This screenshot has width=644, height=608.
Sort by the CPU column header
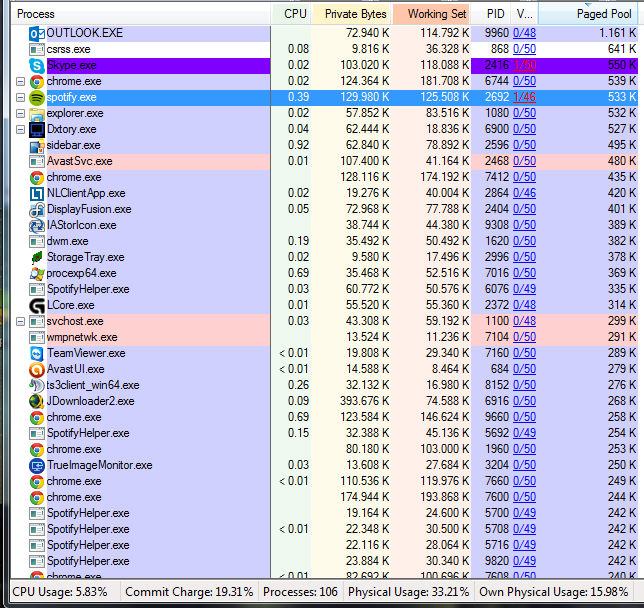click(x=291, y=14)
